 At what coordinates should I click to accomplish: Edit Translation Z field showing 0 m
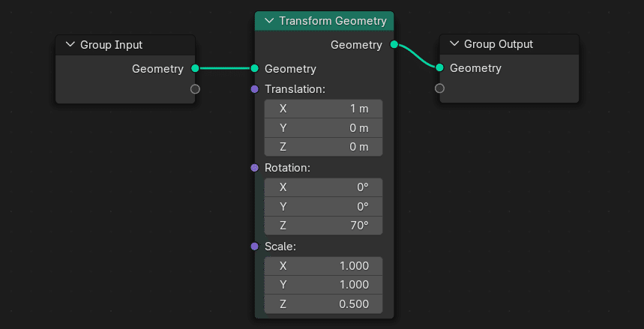click(x=323, y=147)
